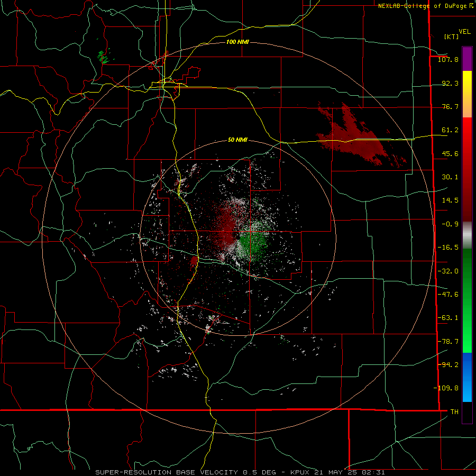Select the 45.6 scale value
This screenshot has height=476, width=476.
click(450, 153)
